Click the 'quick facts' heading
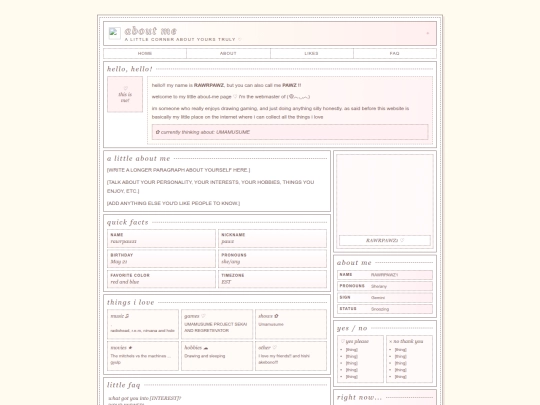Image resolution: width=540 pixels, height=405 pixels. click(127, 222)
